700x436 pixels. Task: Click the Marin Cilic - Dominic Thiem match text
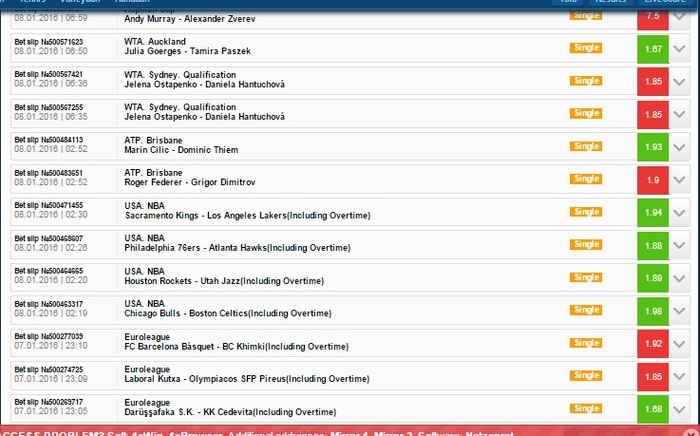click(x=181, y=150)
